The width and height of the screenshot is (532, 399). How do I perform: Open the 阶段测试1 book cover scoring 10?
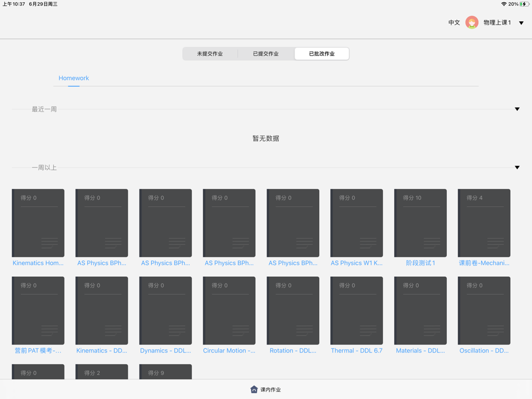point(421,223)
